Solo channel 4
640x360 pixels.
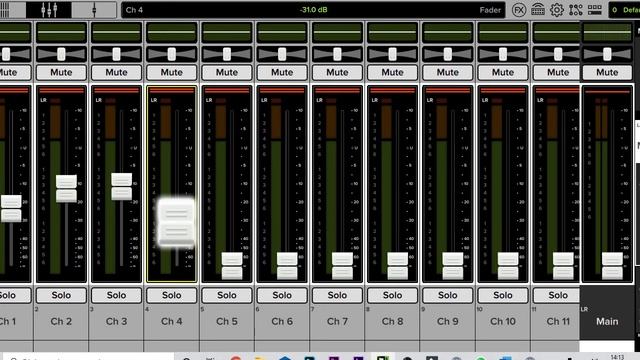click(x=171, y=295)
